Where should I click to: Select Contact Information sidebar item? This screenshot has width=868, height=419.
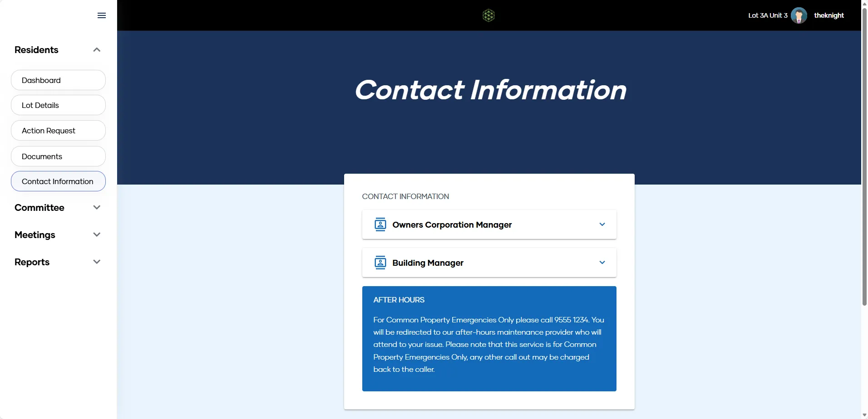click(x=58, y=181)
